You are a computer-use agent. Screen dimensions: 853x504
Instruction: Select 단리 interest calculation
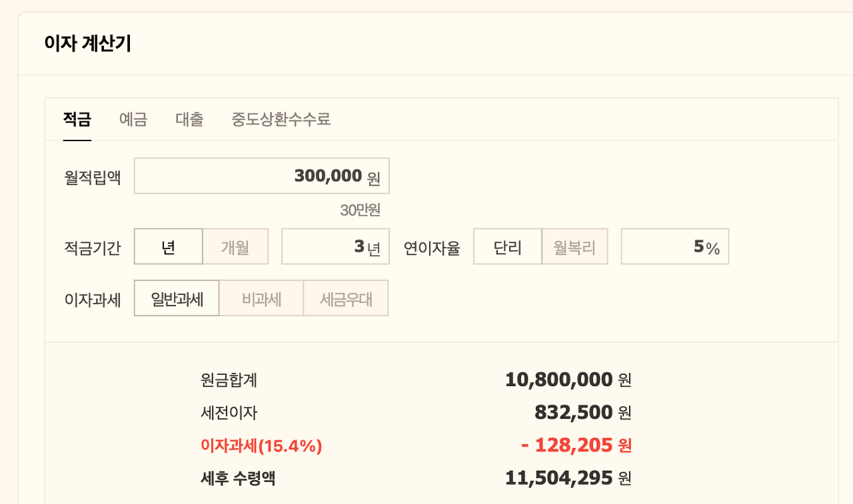point(507,246)
